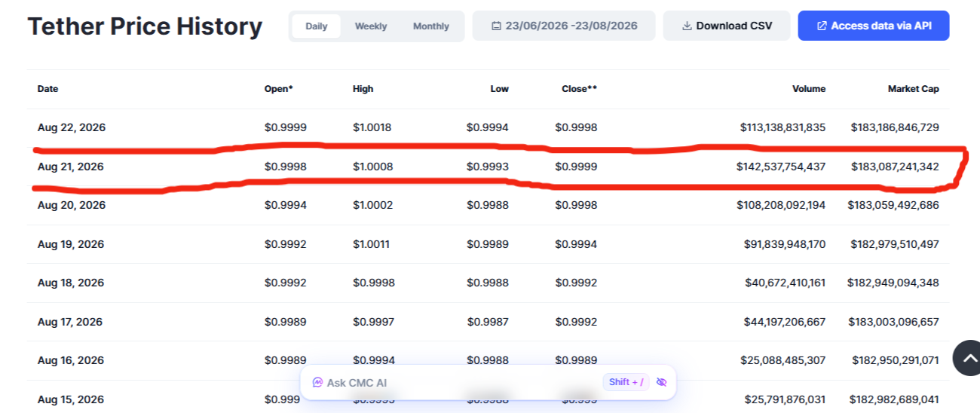The image size is (980, 413).
Task: Click the Open* column header
Action: point(279,89)
